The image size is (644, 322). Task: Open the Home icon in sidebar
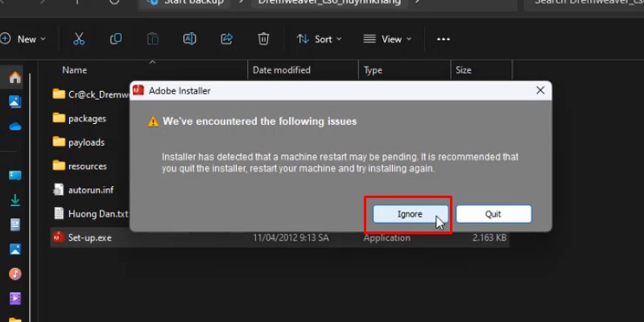point(14,78)
